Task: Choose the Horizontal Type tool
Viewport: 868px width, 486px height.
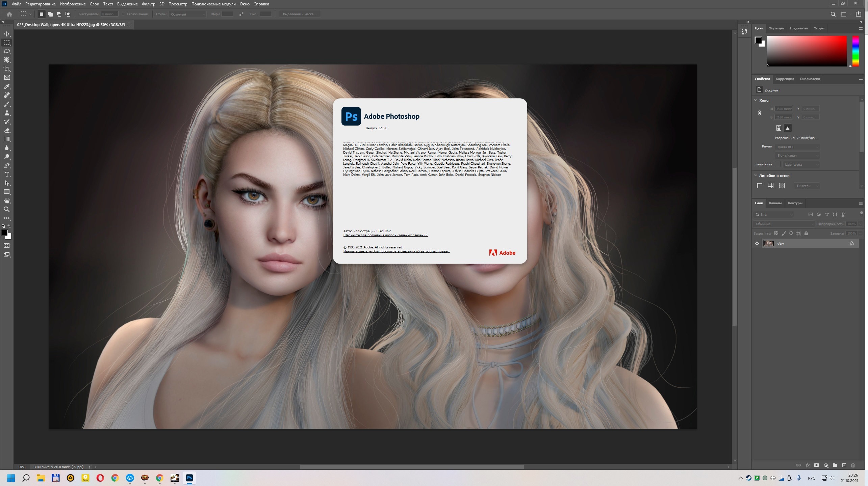Action: (x=7, y=174)
